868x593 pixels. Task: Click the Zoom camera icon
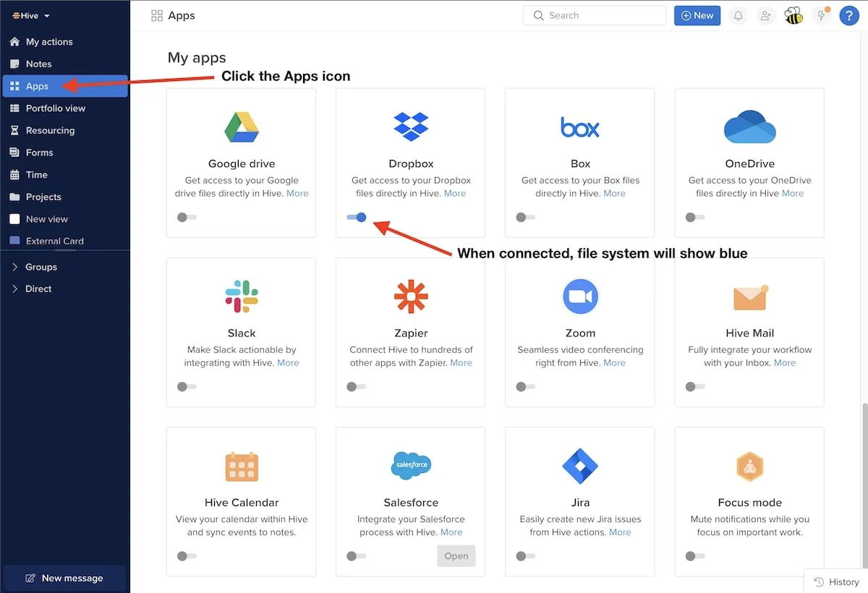coord(580,296)
